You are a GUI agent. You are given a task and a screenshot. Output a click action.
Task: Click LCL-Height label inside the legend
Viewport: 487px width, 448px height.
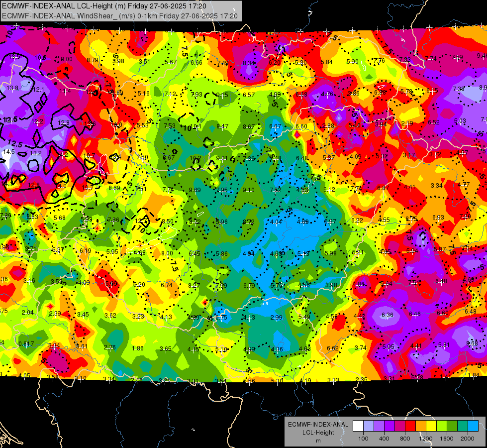(x=318, y=433)
